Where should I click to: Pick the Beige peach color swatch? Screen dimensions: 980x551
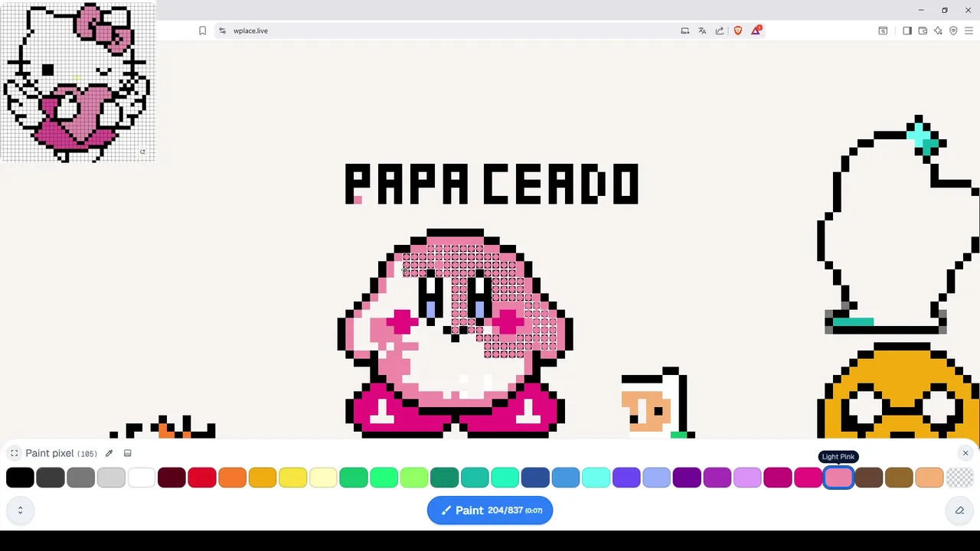pyautogui.click(x=929, y=478)
